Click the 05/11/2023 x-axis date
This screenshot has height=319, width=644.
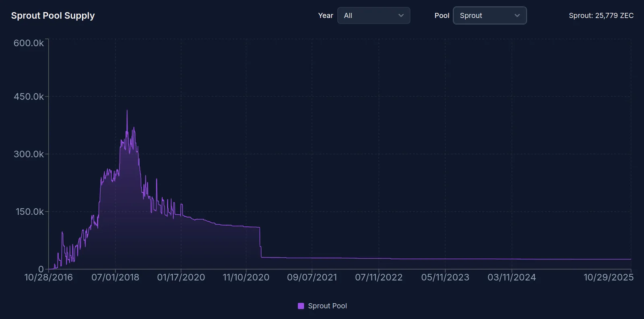point(445,278)
